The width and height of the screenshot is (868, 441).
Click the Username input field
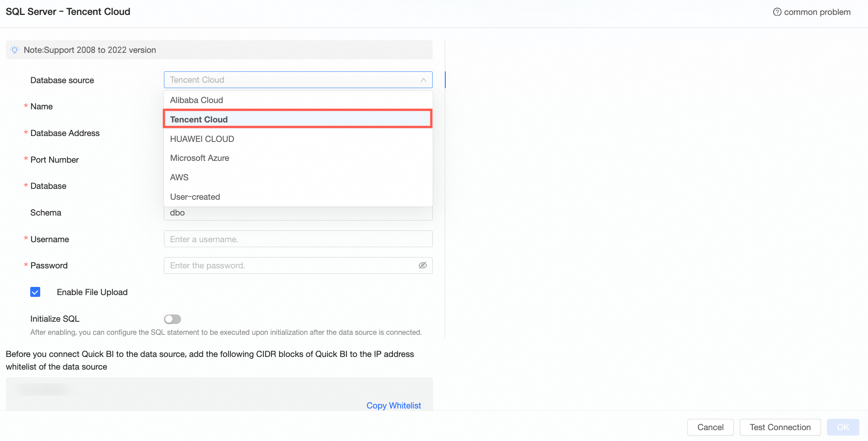coord(298,239)
